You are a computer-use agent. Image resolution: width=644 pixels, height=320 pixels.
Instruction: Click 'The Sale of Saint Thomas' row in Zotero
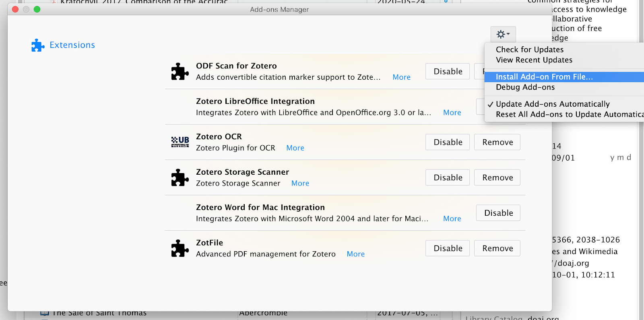coord(99,314)
